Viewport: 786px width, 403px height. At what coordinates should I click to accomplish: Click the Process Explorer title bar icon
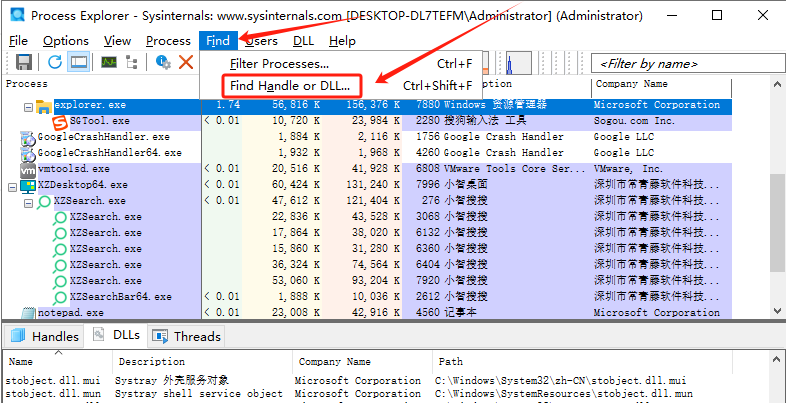pos(18,16)
